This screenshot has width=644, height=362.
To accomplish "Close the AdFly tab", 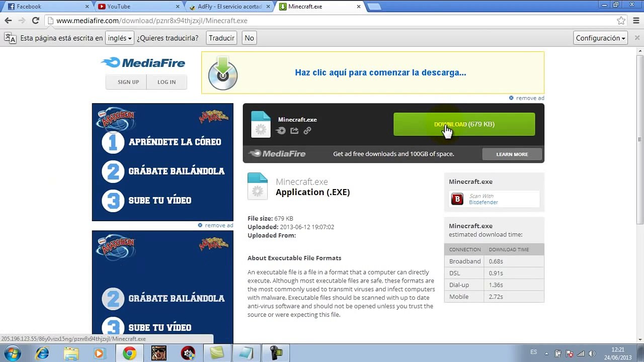I will (268, 7).
